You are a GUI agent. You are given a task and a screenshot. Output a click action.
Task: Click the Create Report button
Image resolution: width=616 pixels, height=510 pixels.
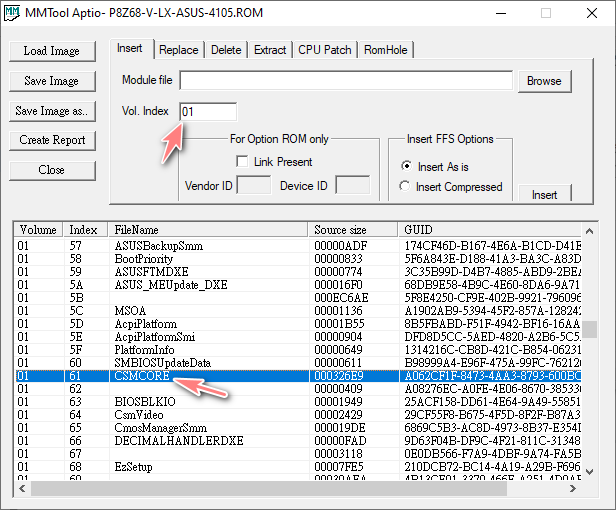[x=51, y=140]
